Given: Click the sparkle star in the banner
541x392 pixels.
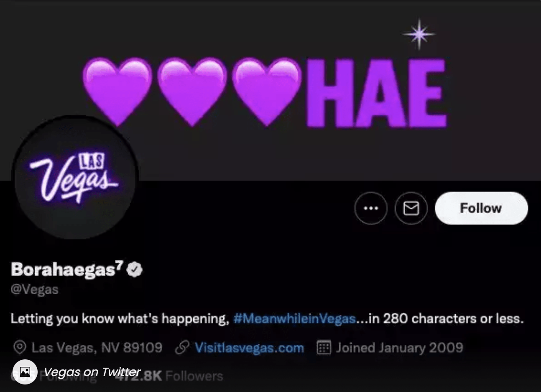Looking at the screenshot, I should pyautogui.click(x=419, y=34).
